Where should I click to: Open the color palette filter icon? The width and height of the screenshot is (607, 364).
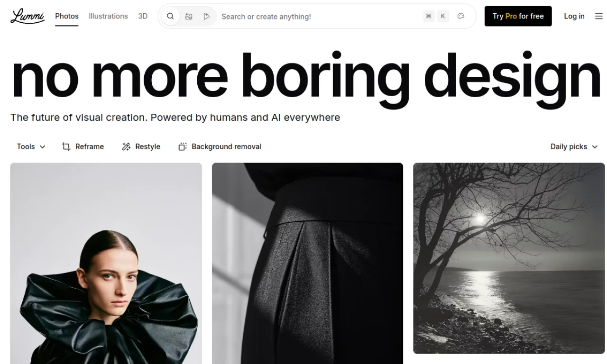click(460, 16)
